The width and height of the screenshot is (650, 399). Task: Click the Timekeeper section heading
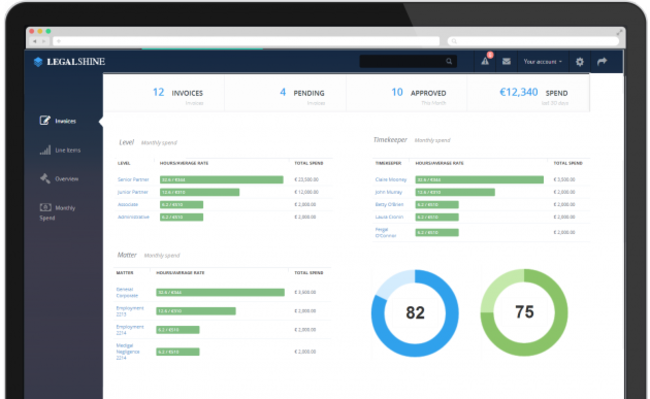pos(390,140)
